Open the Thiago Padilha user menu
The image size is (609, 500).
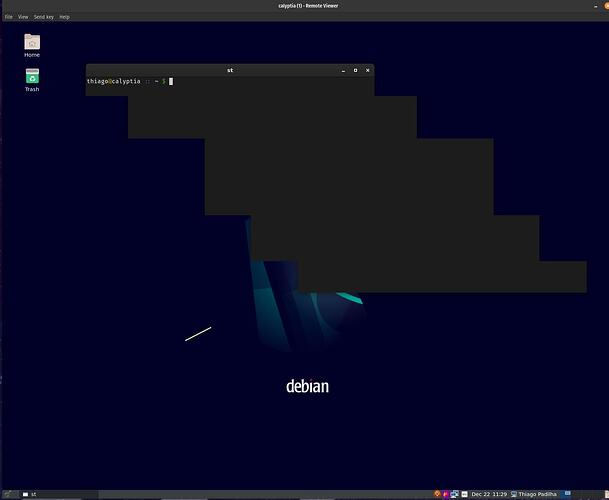click(x=537, y=494)
